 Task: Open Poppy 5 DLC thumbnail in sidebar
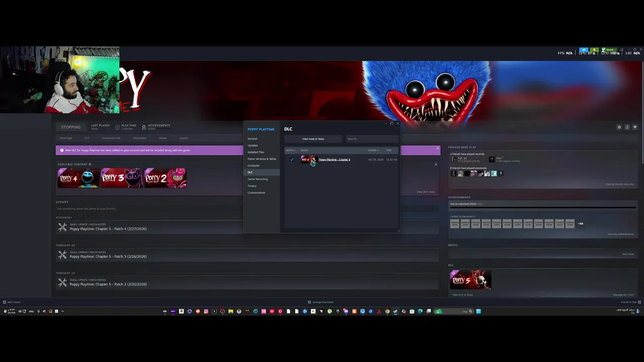[x=470, y=280]
